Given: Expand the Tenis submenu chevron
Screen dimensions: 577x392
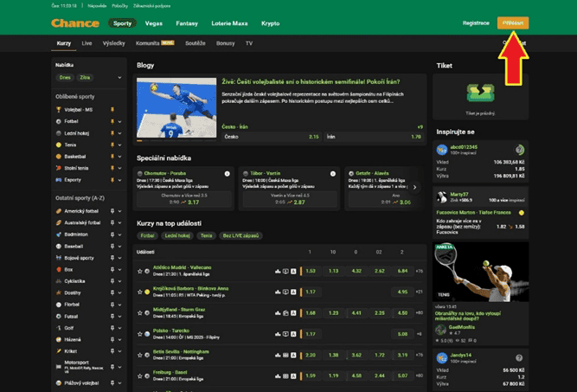Looking at the screenshot, I should [119, 145].
